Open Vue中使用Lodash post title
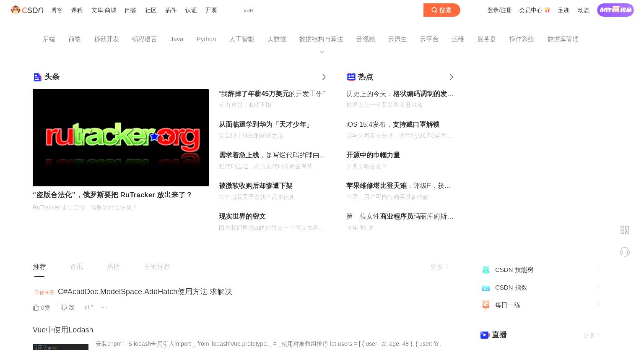 63,330
